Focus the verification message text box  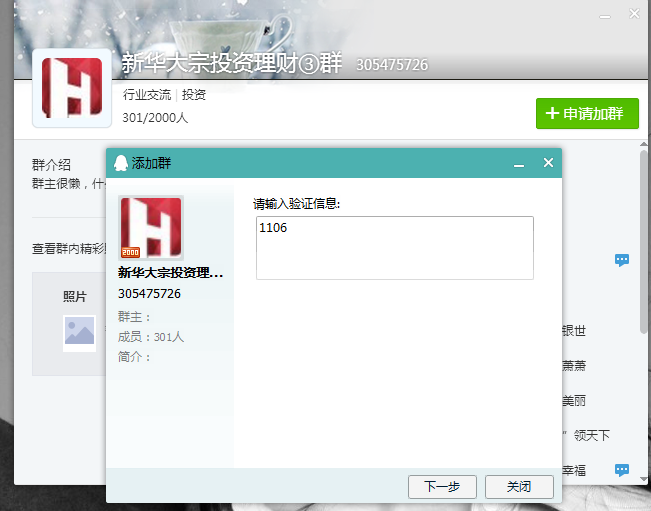pyautogui.click(x=394, y=247)
